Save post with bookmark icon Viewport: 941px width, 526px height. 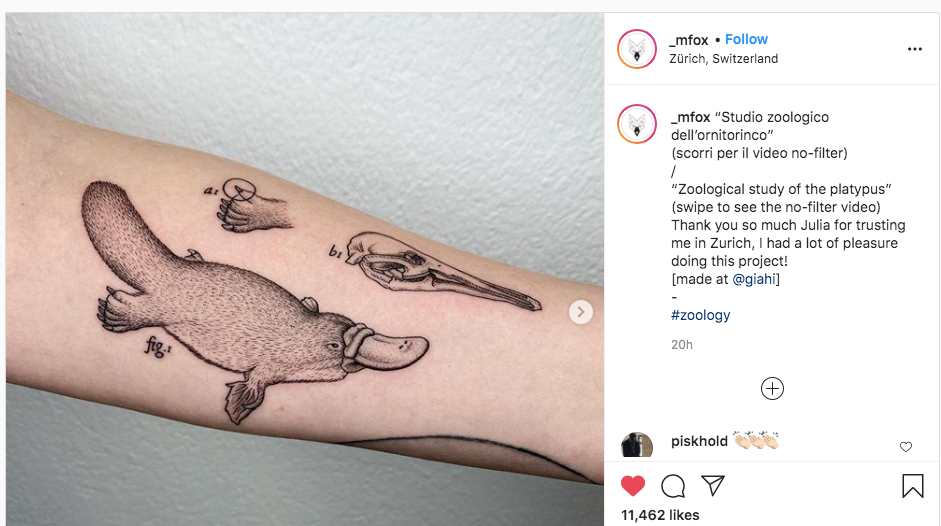(913, 486)
